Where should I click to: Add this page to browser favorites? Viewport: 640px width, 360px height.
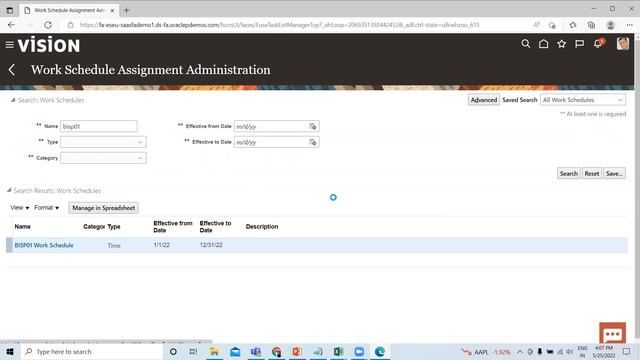tap(552, 25)
